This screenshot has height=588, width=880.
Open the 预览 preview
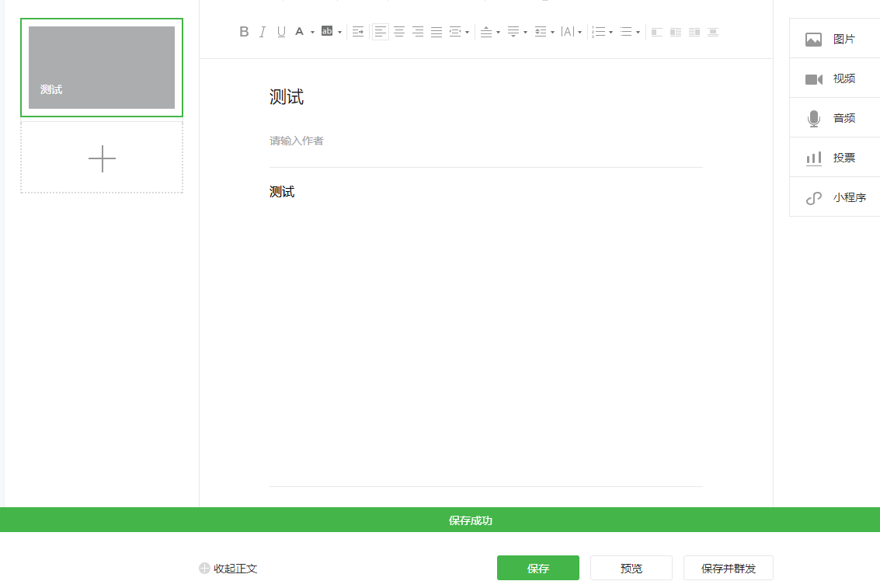[631, 568]
